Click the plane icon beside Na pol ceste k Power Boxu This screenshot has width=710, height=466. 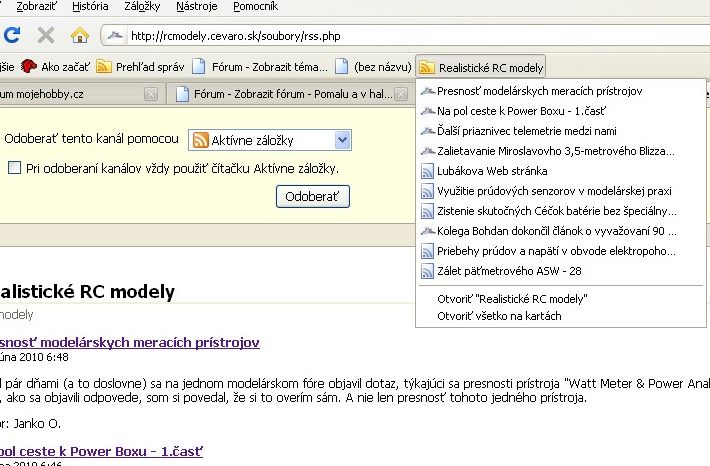(x=427, y=111)
